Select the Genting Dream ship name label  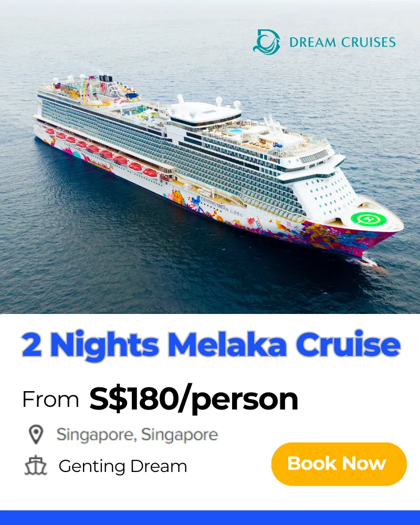pyautogui.click(x=122, y=466)
